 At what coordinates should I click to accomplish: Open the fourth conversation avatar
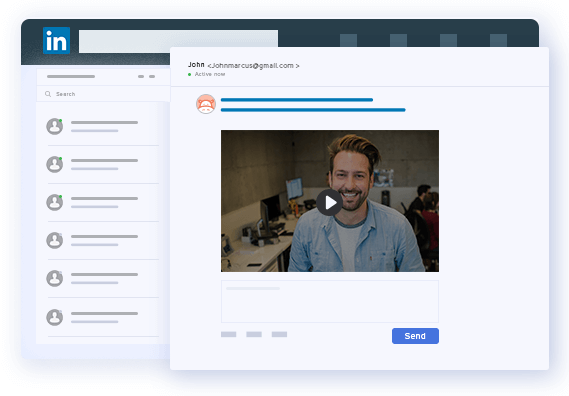pos(54,240)
